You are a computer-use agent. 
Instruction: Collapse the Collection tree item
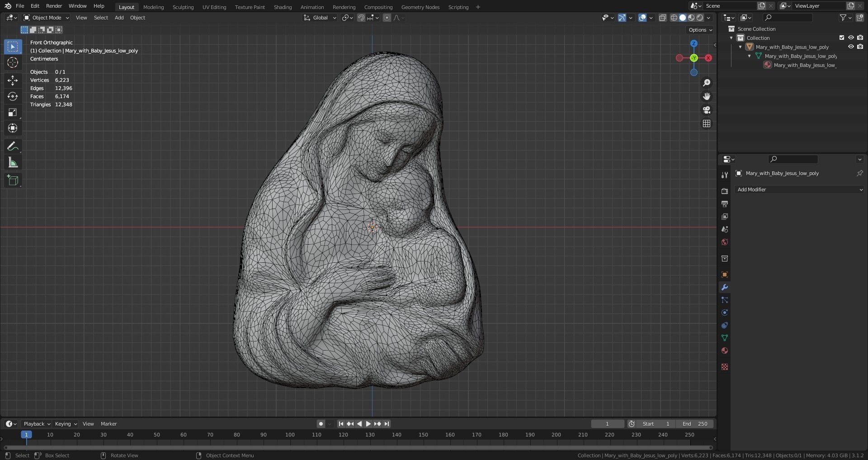coord(731,38)
